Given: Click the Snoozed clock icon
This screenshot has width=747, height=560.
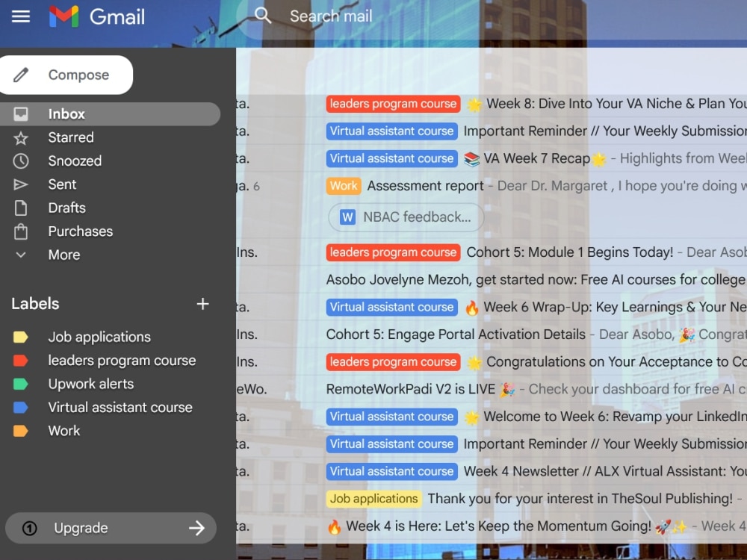Looking at the screenshot, I should pyautogui.click(x=20, y=161).
